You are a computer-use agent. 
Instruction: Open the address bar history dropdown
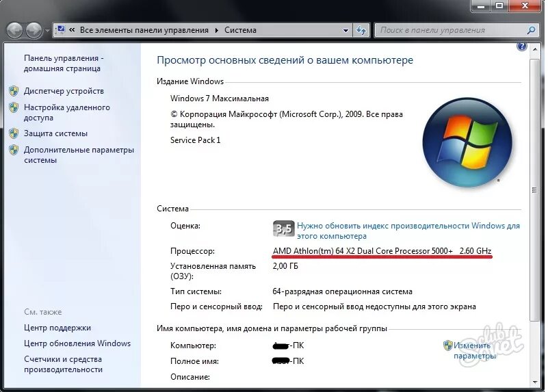(x=345, y=30)
